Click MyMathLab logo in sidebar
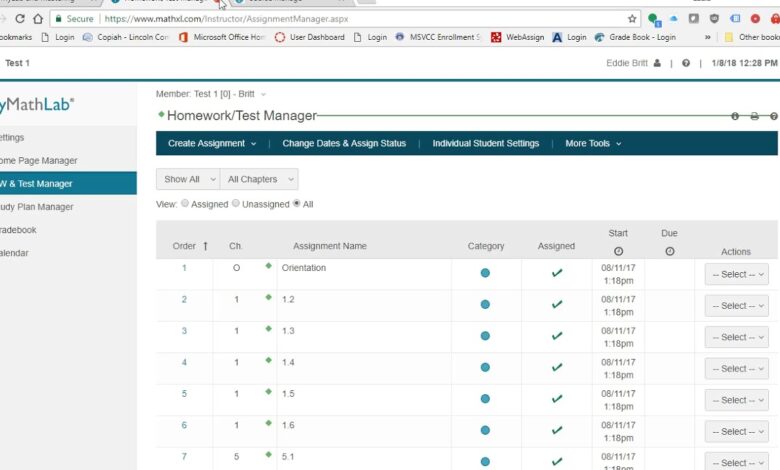Image resolution: width=780 pixels, height=470 pixels. click(37, 104)
